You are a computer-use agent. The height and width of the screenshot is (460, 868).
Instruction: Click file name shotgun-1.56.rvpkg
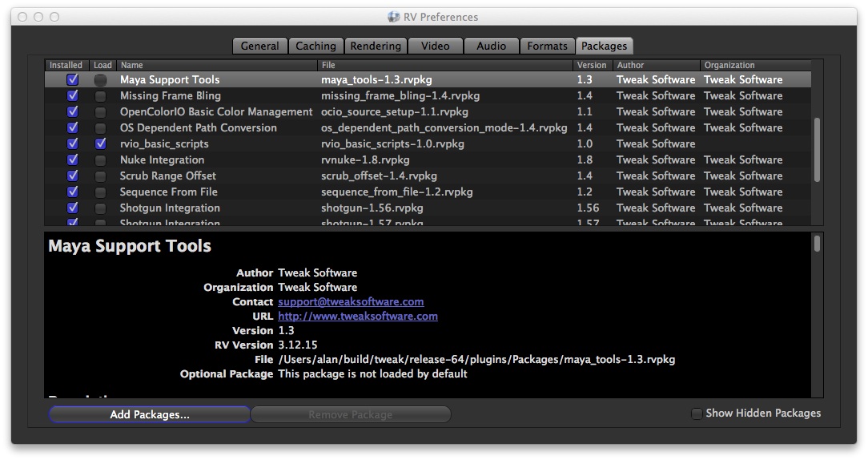pos(372,208)
